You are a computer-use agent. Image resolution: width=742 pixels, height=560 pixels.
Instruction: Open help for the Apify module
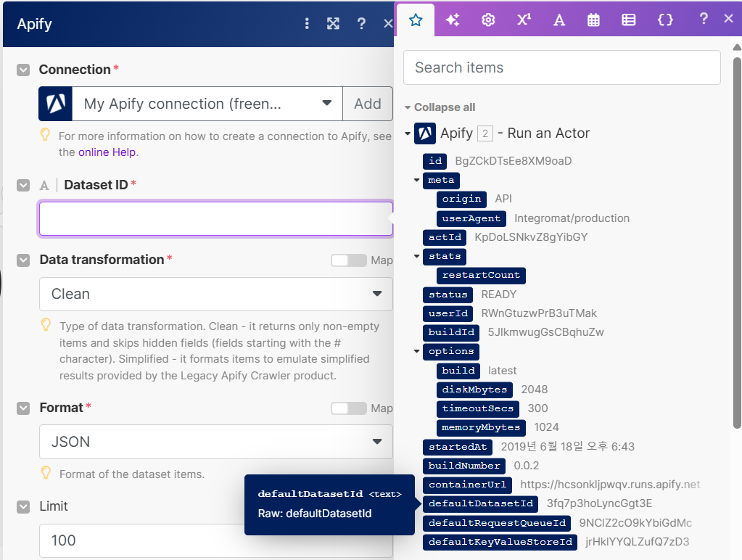[361, 24]
